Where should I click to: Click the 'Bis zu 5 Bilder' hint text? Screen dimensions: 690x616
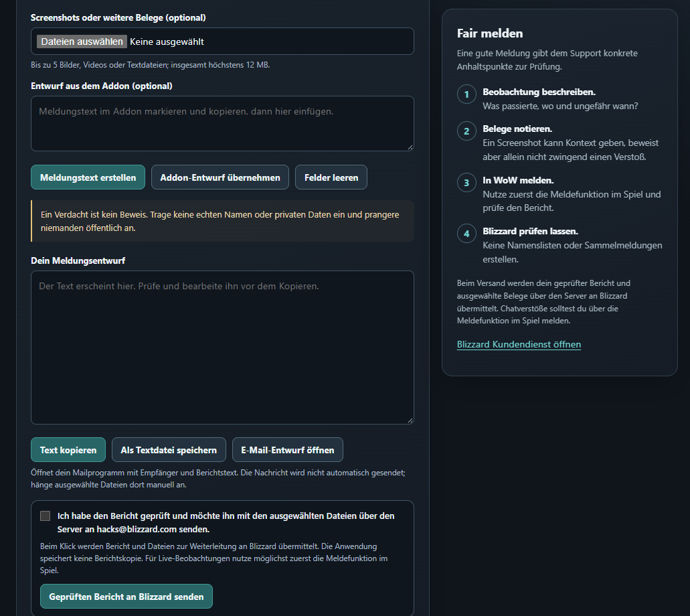pyautogui.click(x=150, y=65)
